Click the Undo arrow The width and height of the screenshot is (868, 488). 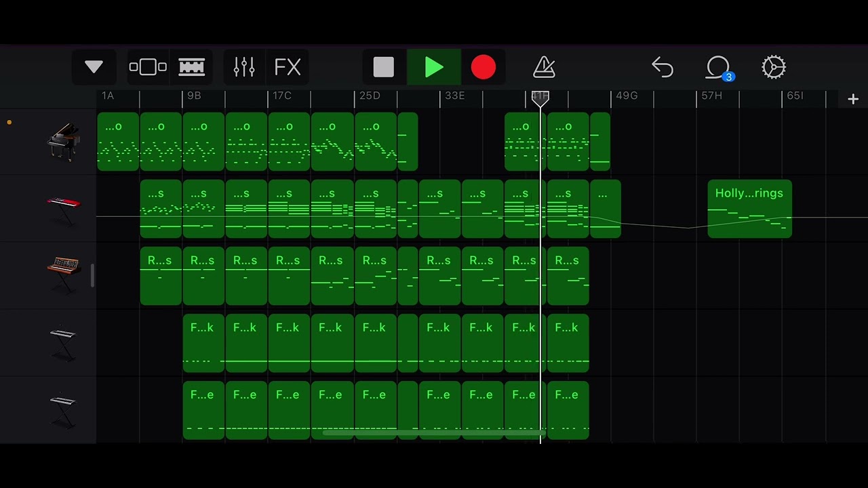pyautogui.click(x=663, y=67)
